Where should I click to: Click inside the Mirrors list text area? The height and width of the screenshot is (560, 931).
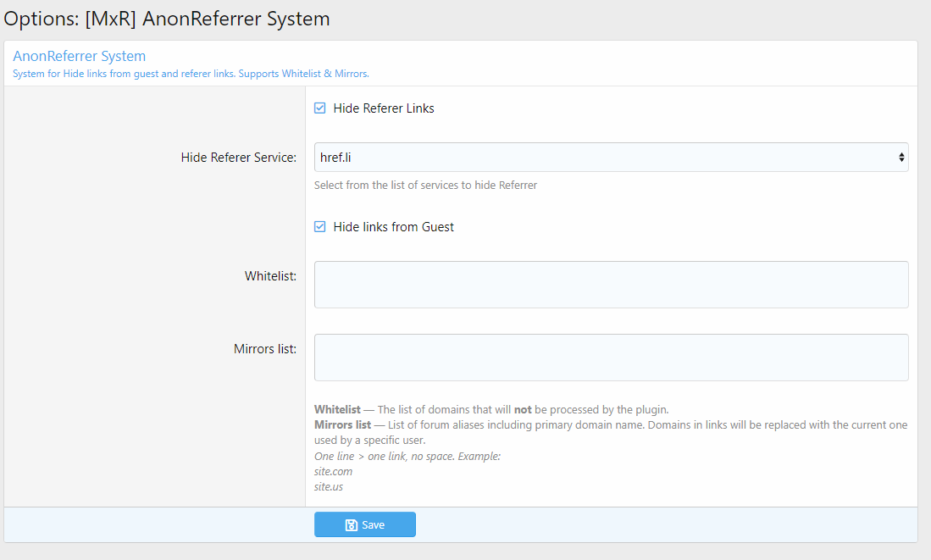pos(610,357)
